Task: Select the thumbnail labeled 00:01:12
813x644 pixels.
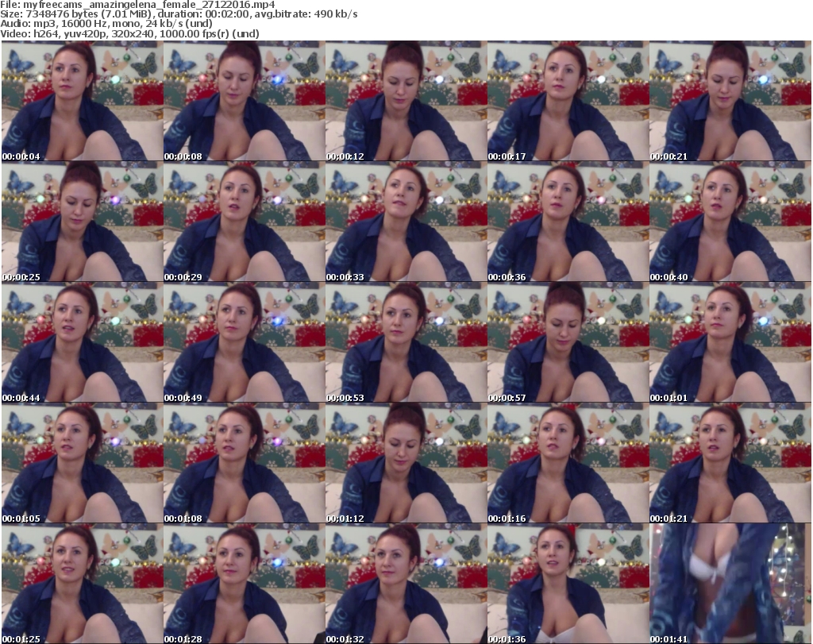Action: (406, 464)
